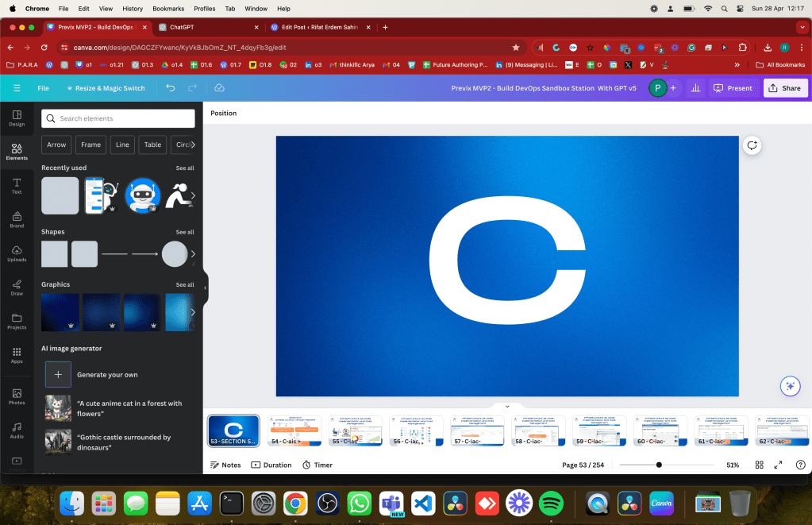This screenshot has height=525, width=812.
Task: Click the Undo arrow
Action: (171, 88)
